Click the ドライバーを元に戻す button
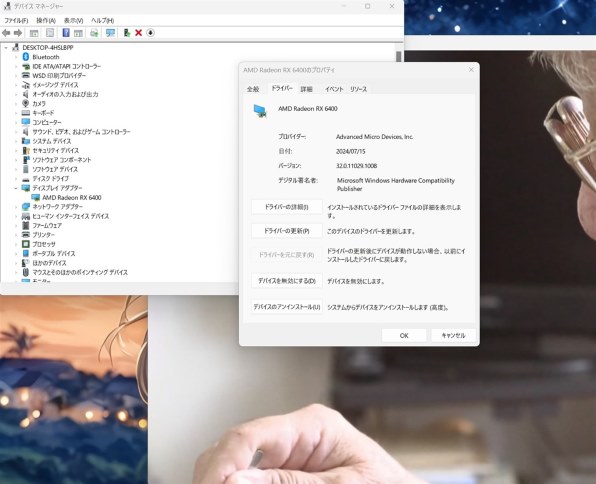 pyautogui.click(x=287, y=255)
